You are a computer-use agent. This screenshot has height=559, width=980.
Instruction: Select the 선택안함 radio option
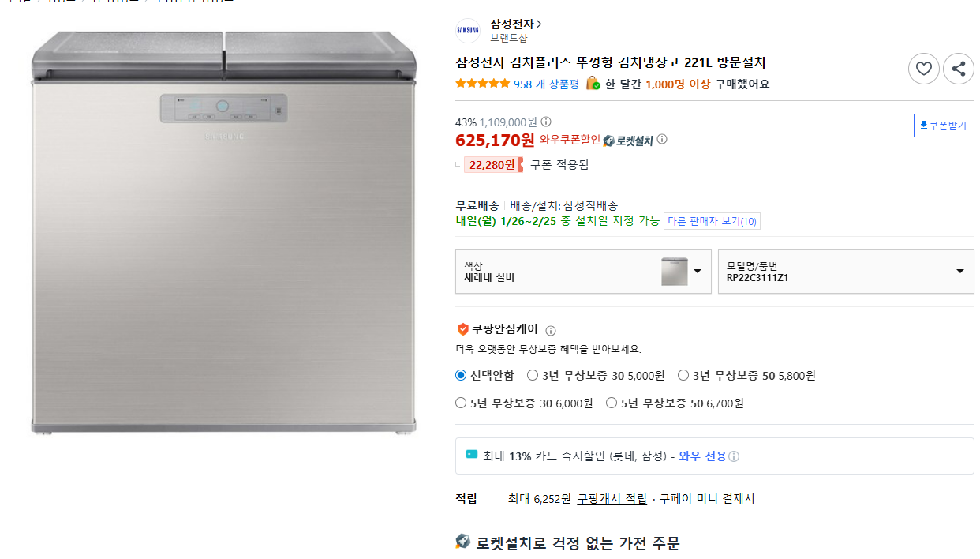coord(462,375)
